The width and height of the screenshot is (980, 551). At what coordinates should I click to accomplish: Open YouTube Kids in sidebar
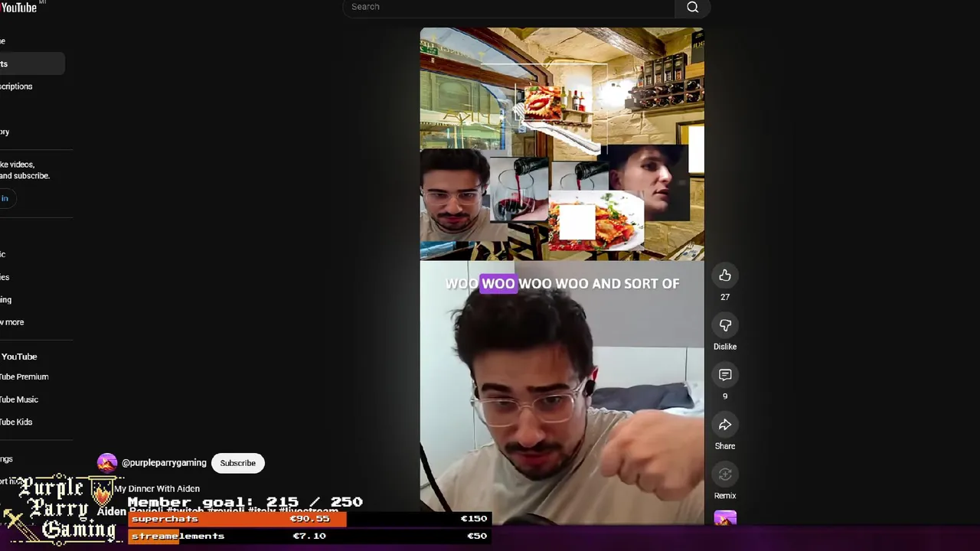click(x=16, y=422)
